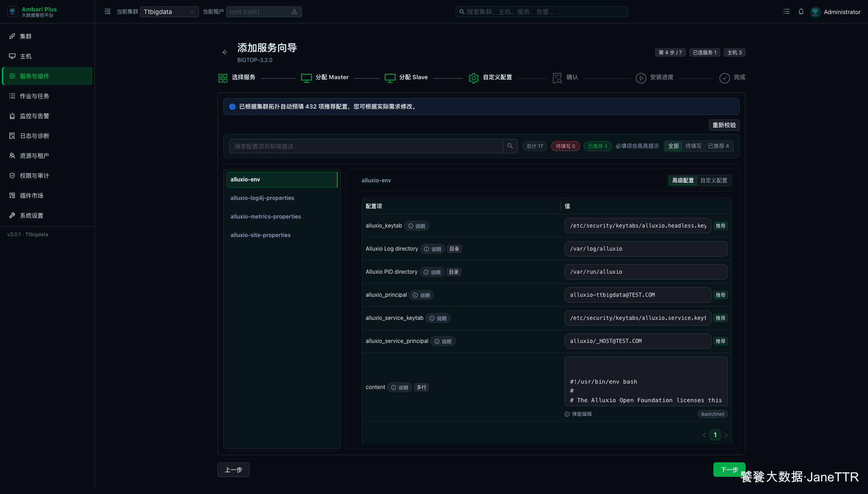Screen dimensions: 868x494
Task: Switch to 自定义配置 view in the alluxio-env panel
Action: [714, 180]
